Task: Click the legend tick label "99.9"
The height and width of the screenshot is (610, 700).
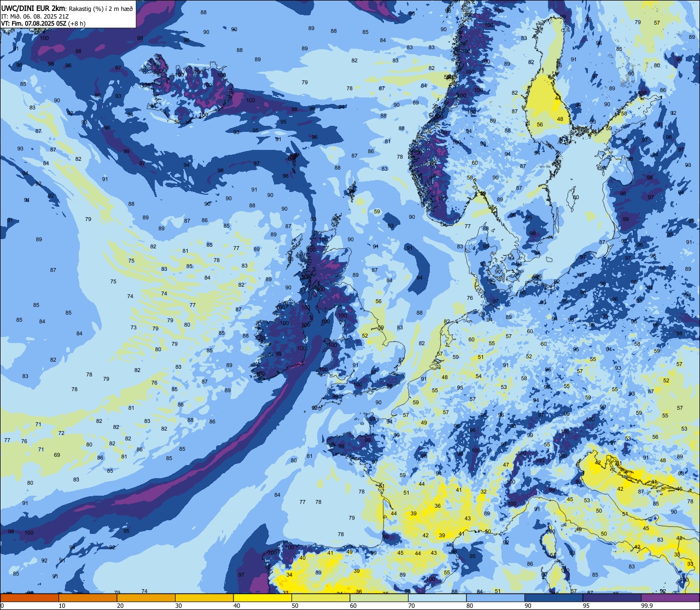Action: [647, 606]
